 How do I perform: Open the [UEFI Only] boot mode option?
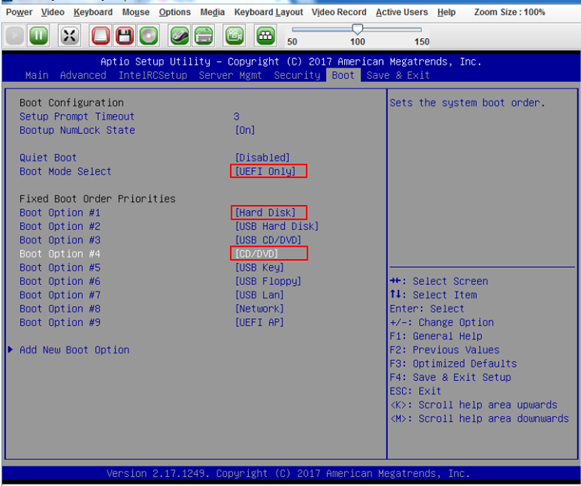point(269,171)
